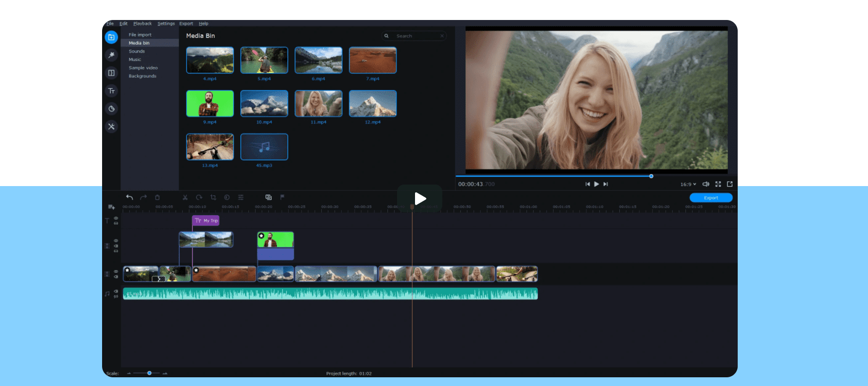Switch preview to full screen
The width and height of the screenshot is (868, 386).
click(x=718, y=184)
